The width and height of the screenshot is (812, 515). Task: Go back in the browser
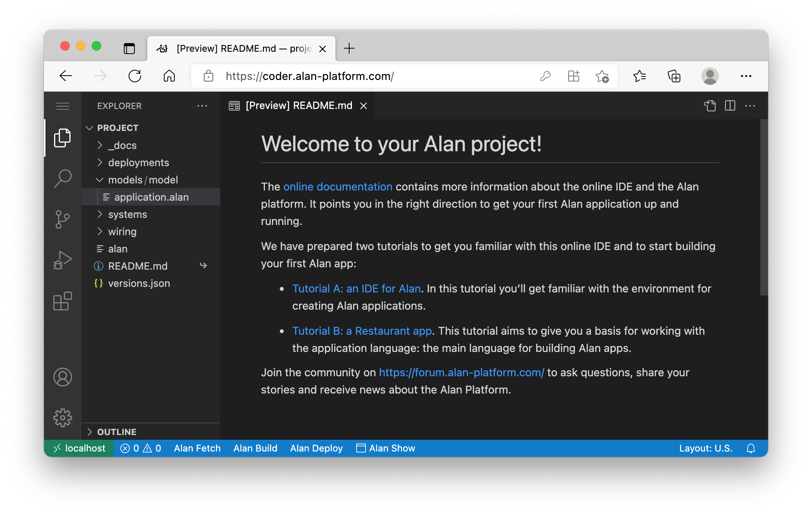point(66,76)
